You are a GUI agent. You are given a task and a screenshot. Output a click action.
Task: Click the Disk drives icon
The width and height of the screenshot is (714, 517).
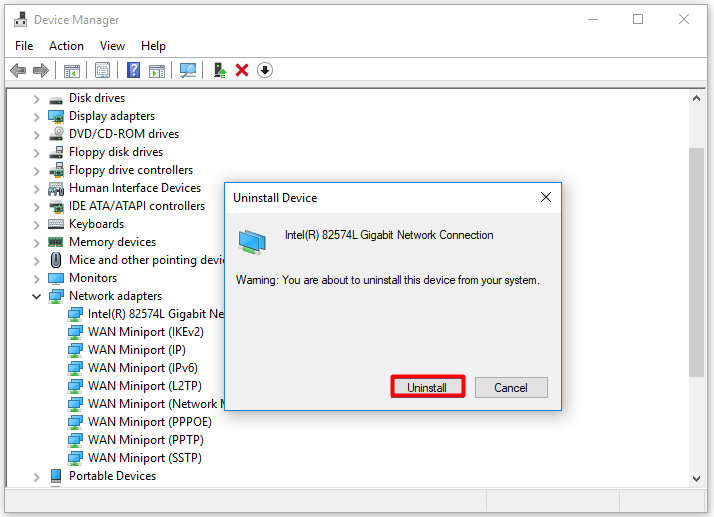(56, 99)
